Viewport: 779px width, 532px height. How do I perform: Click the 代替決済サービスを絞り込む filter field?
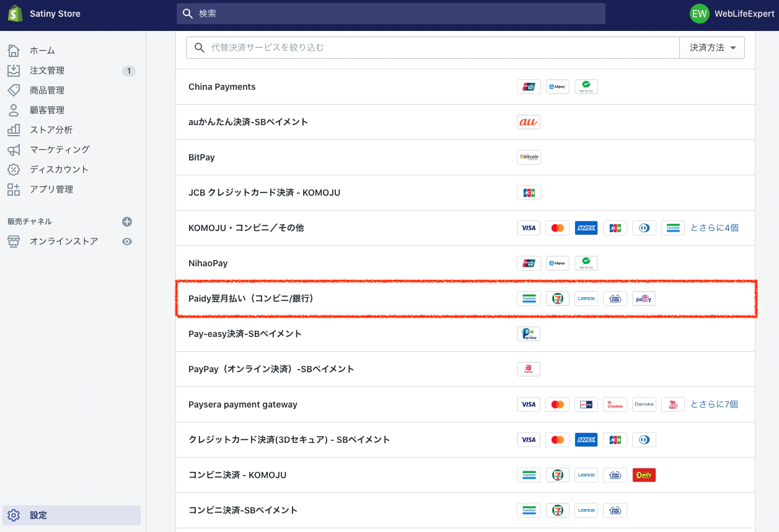click(434, 48)
